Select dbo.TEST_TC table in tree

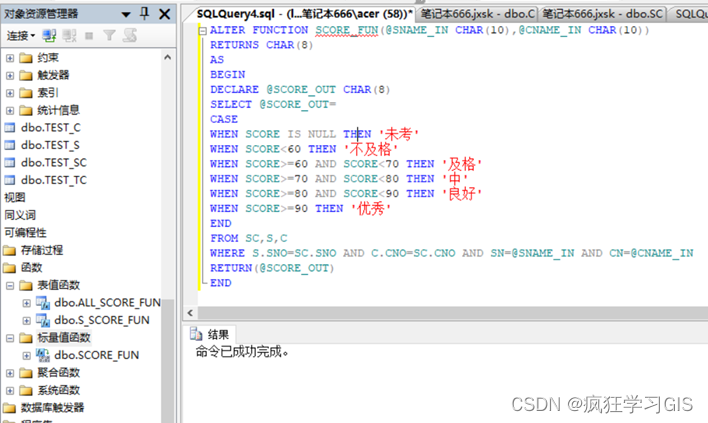point(54,180)
